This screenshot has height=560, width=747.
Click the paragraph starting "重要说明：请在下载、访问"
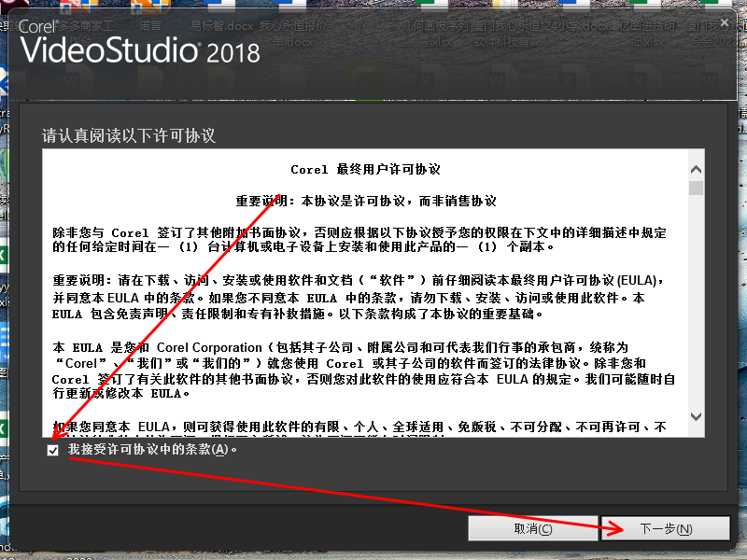359,297
